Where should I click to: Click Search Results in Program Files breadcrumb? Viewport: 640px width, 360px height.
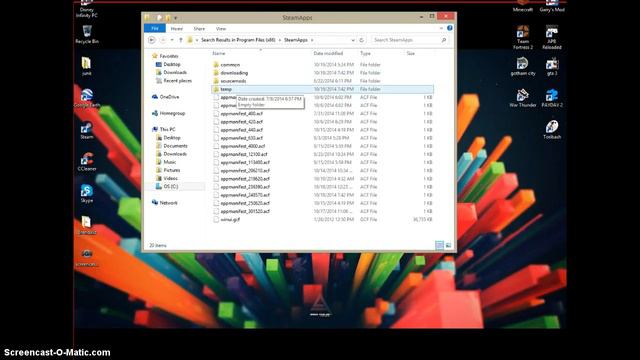pos(238,40)
